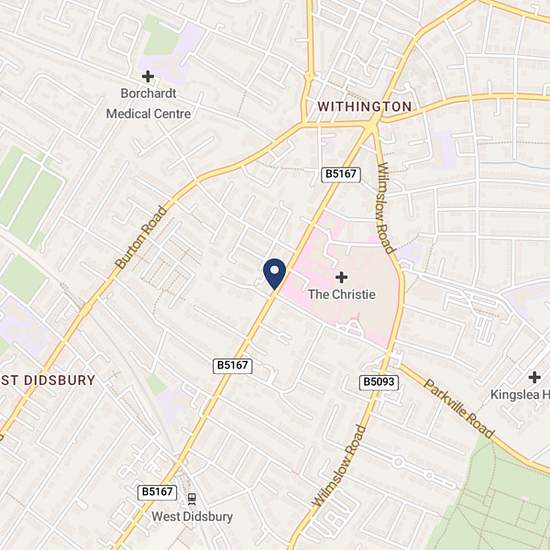The width and height of the screenshot is (550, 550).
Task: Click the Wilmslow Road label near Withington
Action: tap(385, 208)
